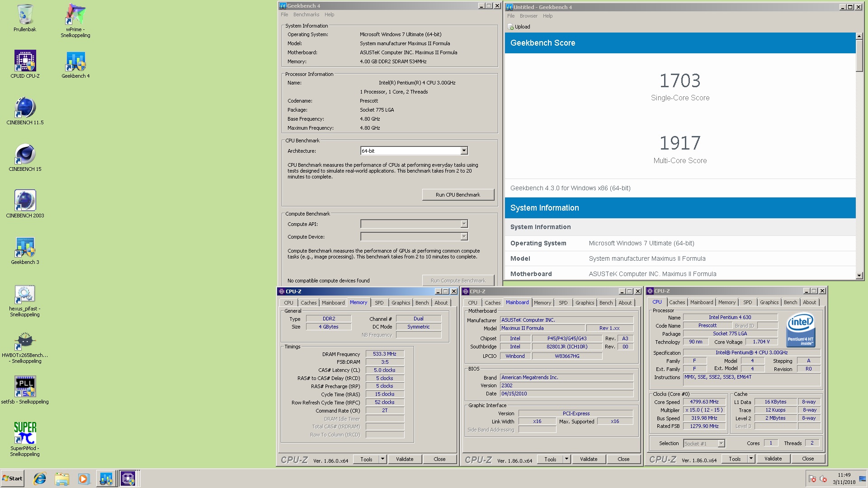Open Windows Explorer folder in taskbar
This screenshot has height=488, width=868.
[x=62, y=479]
